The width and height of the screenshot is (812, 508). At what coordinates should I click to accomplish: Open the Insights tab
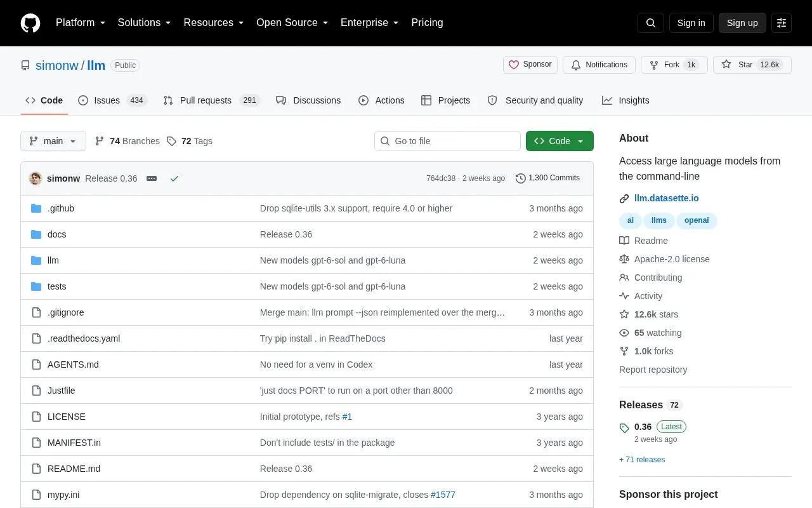625,100
